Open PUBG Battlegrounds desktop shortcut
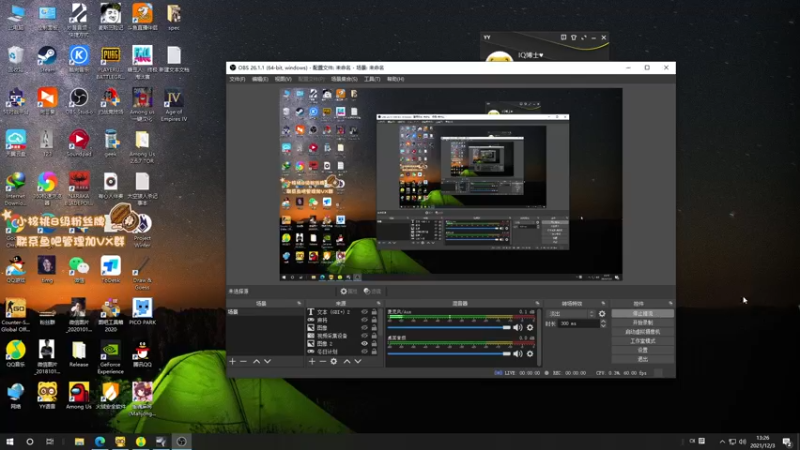Viewport: 800px width, 450px height. 110,62
